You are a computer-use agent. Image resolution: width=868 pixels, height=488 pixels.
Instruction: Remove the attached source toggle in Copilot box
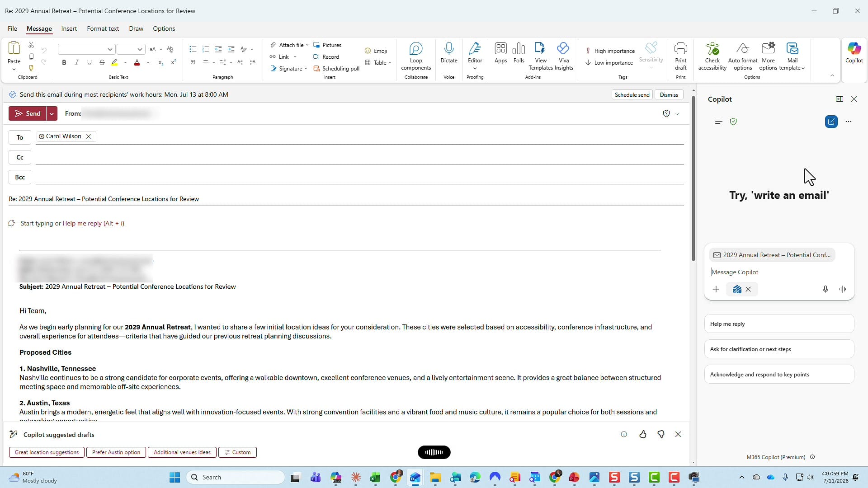pos(748,289)
